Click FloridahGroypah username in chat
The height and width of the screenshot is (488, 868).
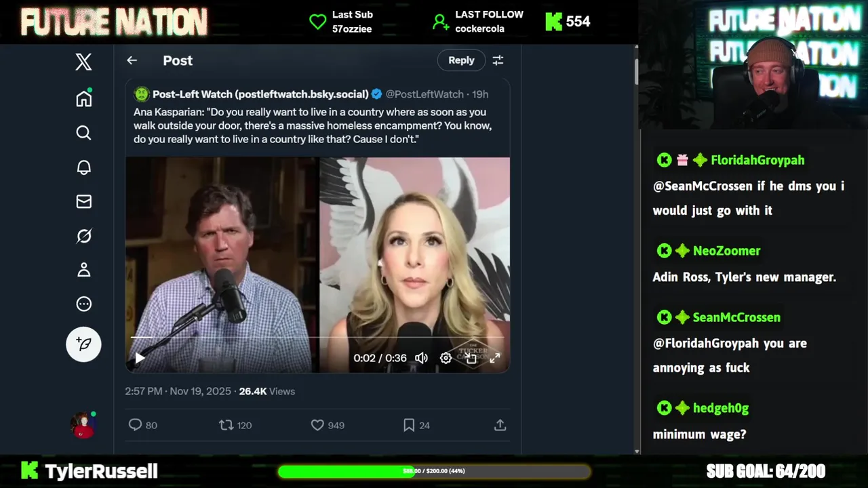click(x=757, y=160)
